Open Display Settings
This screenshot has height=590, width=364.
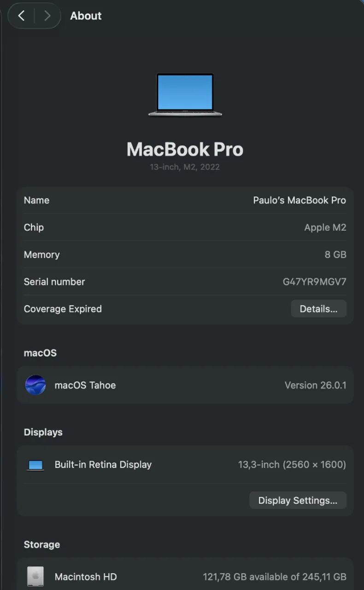298,500
